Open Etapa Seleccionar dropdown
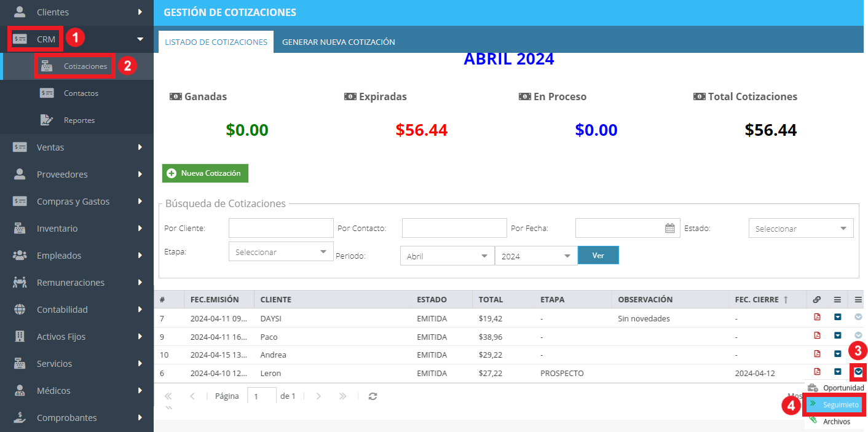This screenshot has width=868, height=432. point(281,252)
